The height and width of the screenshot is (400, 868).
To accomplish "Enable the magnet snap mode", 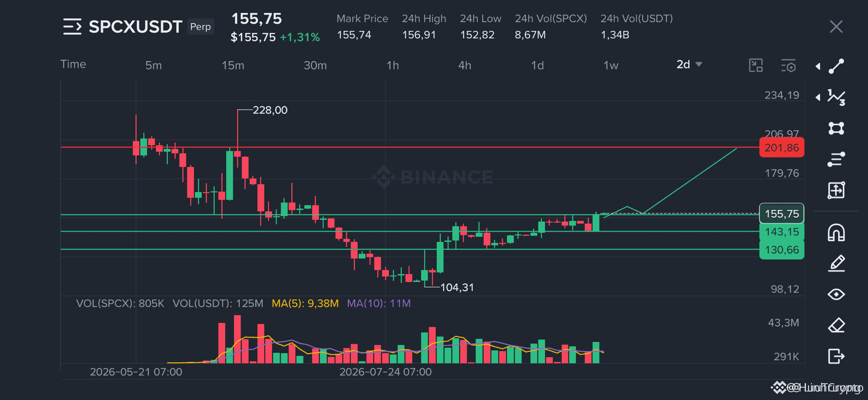I will (836, 232).
